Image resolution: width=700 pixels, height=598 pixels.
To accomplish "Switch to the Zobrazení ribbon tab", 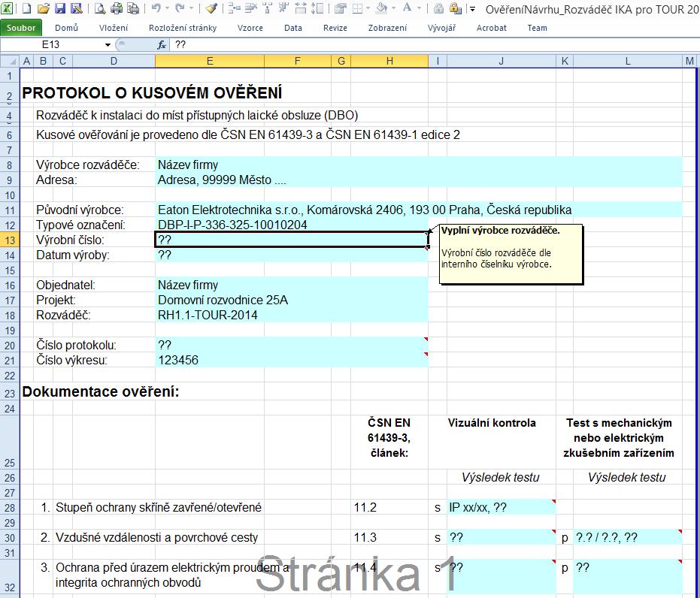I will point(387,28).
